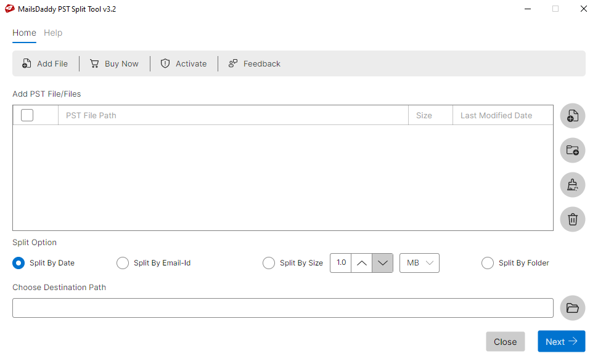This screenshot has width=598, height=364.
Task: Select the Split By Date option
Action: [x=44, y=263]
